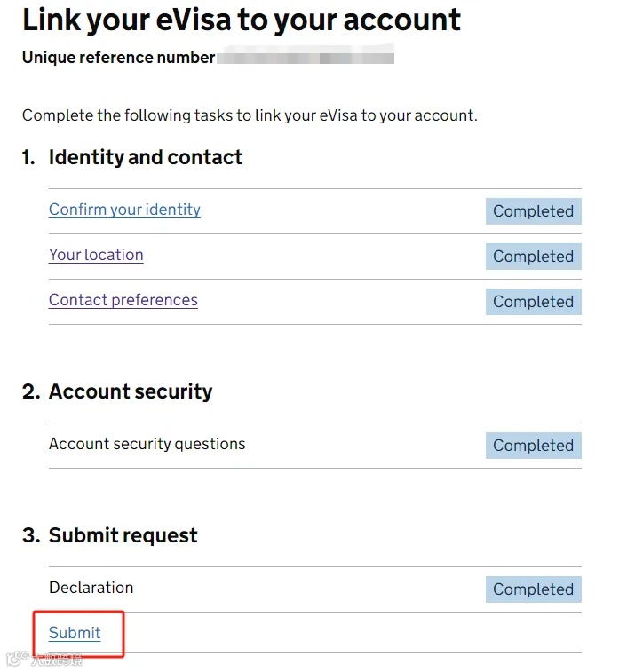Click Completed status beside Contact preferences

coord(533,302)
